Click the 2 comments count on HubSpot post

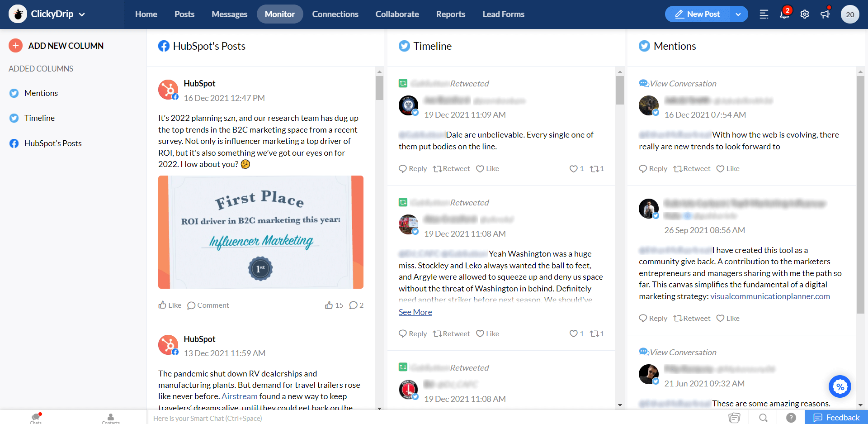point(356,305)
